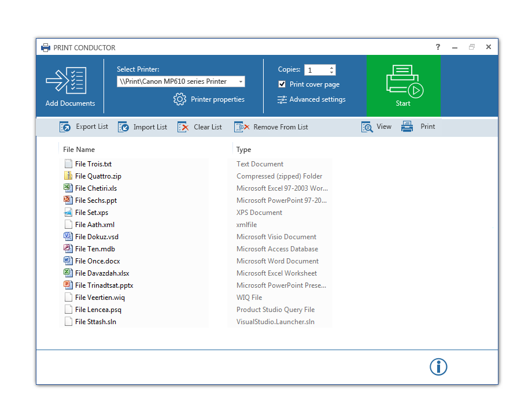The image size is (532, 416).
Task: Click the File Chetiri.xls Excel icon
Action: point(68,188)
